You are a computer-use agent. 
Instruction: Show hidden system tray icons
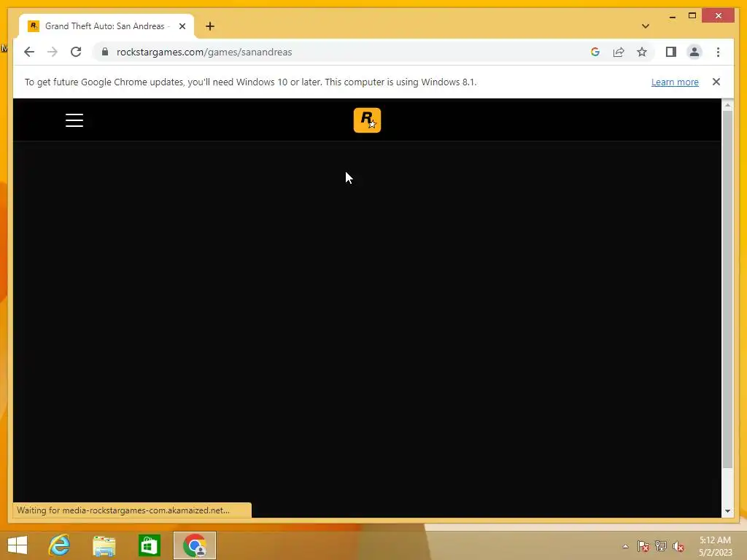click(625, 546)
